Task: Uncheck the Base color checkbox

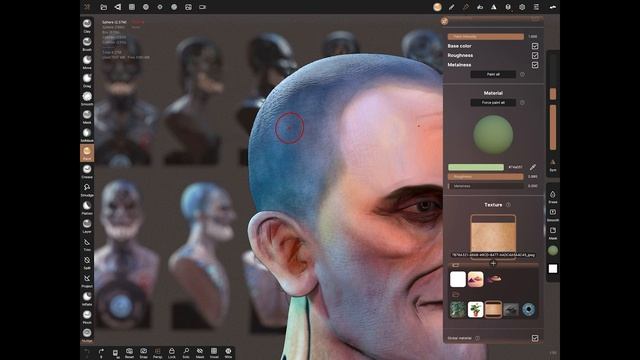Action: (x=535, y=46)
